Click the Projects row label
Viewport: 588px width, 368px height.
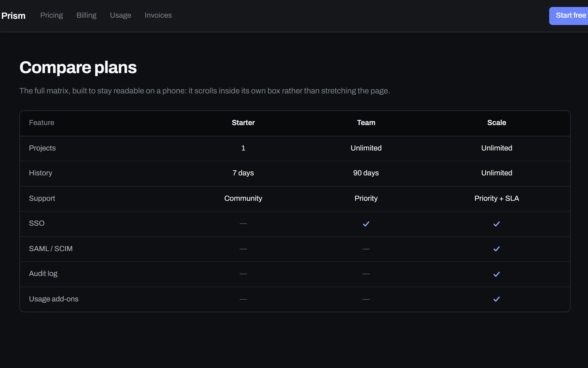(x=42, y=148)
